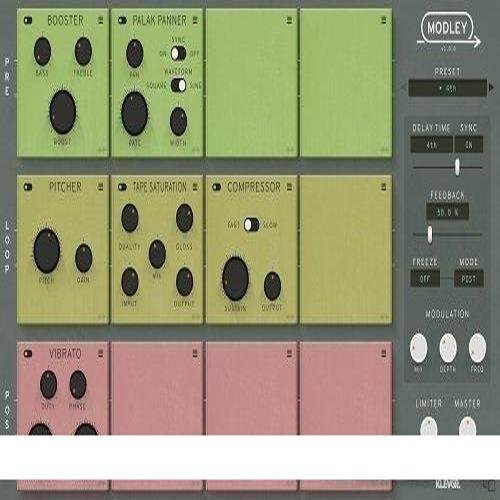
Task: Toggle the Booster module power switch
Action: 28,21
